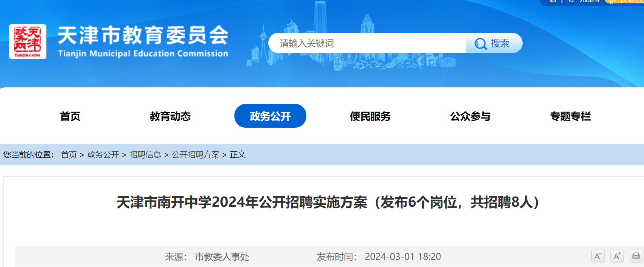Click 招聘信息 breadcrumb link
Image resolution: width=644 pixels, height=267 pixels.
(145, 155)
